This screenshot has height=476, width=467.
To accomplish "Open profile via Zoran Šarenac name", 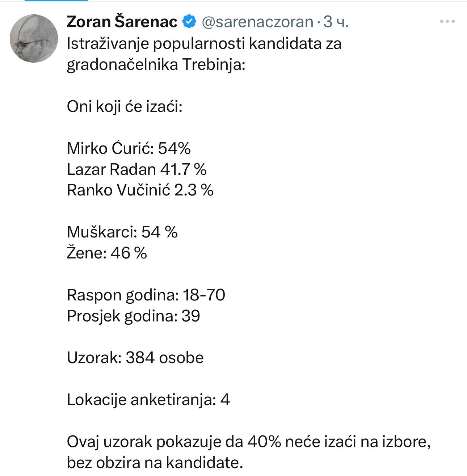I will 122,22.
